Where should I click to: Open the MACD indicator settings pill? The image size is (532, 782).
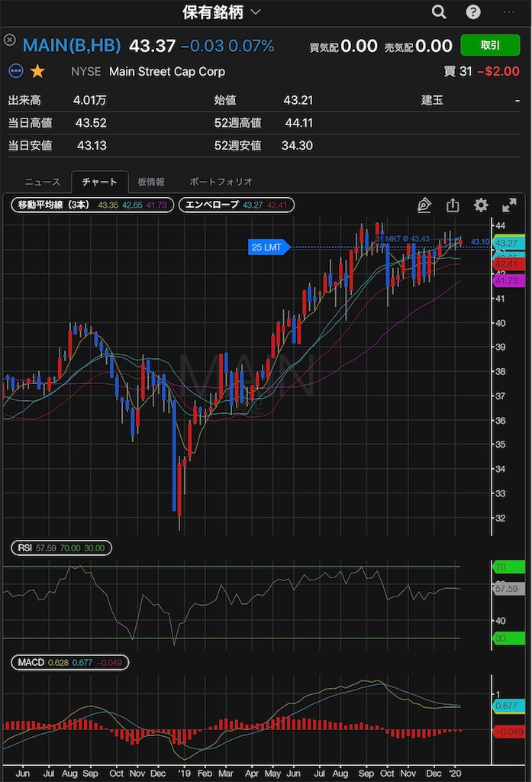point(69,663)
